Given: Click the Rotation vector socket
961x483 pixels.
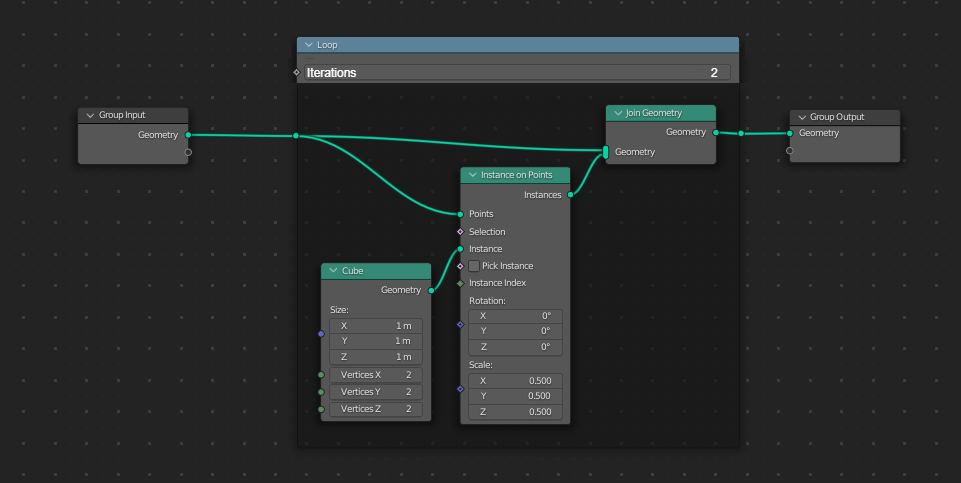Looking at the screenshot, I should click(x=460, y=324).
